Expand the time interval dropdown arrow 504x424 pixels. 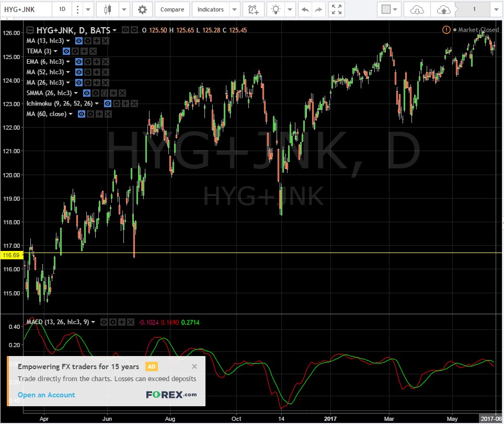88,9
